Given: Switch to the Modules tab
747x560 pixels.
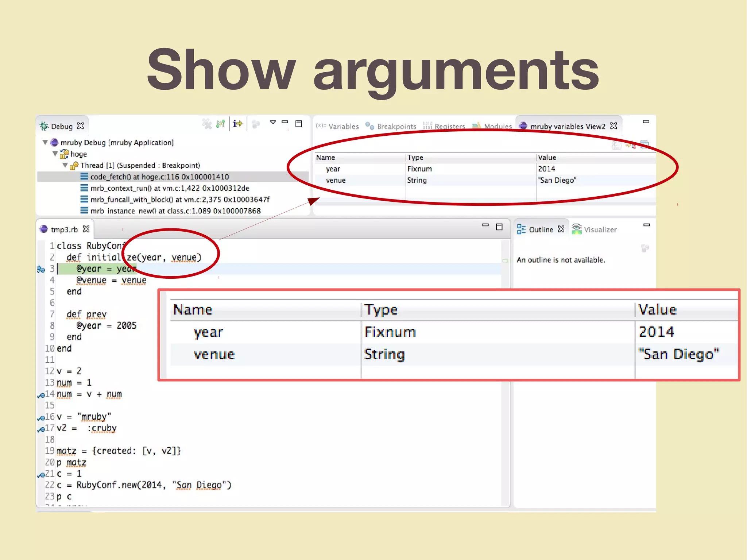Looking at the screenshot, I should [x=492, y=126].
